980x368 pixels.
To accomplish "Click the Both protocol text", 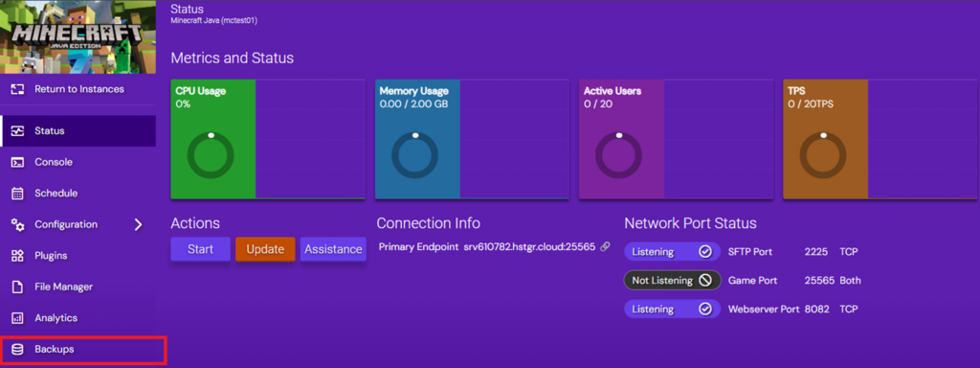I will click(850, 281).
